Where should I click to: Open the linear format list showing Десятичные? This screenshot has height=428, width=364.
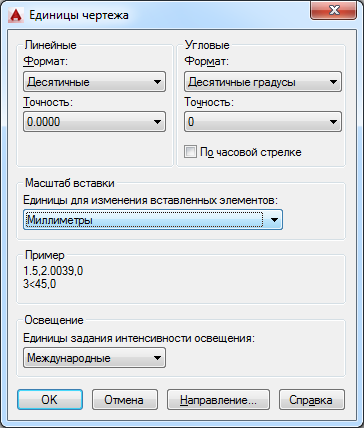94,82
